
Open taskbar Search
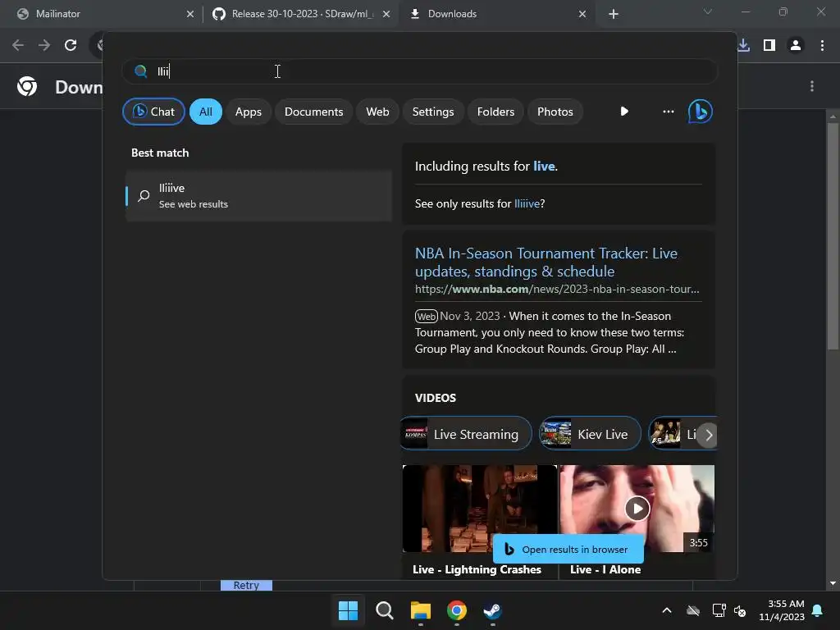(384, 610)
